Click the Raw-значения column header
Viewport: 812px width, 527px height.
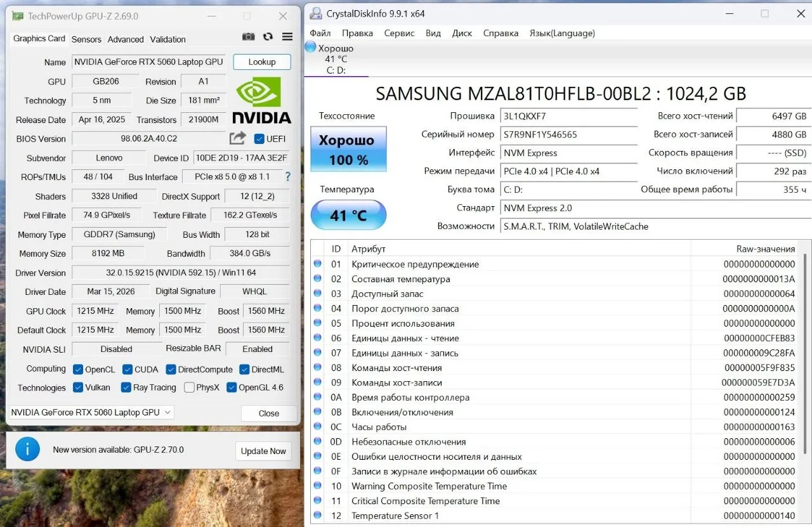(766, 249)
